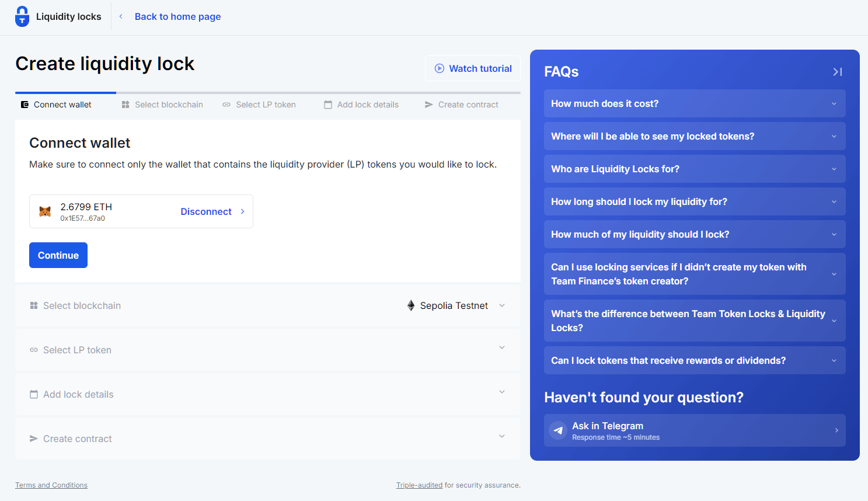Click the Liquidity locks padlock logo
The height and width of the screenshot is (501, 868).
coord(21,16)
